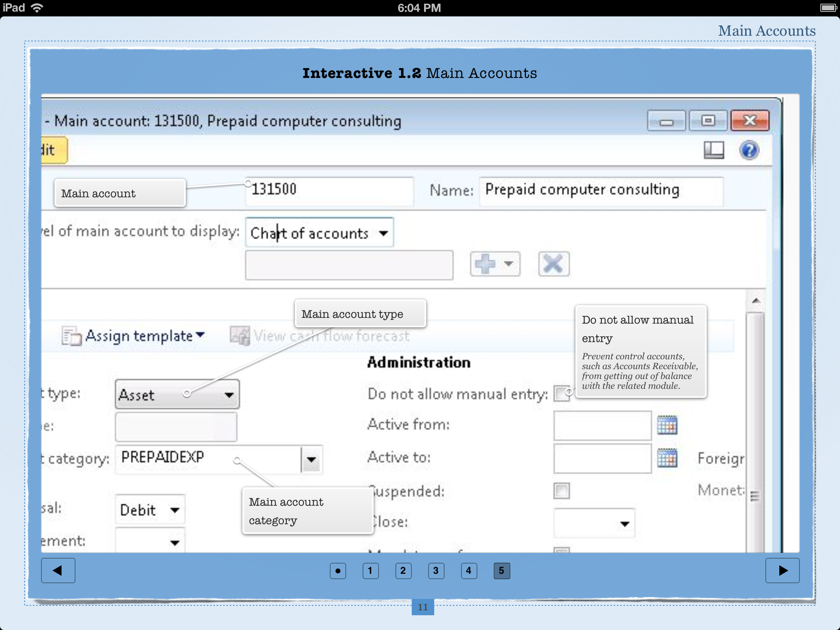
Task: Advance to next slide with right arrow
Action: click(782, 570)
